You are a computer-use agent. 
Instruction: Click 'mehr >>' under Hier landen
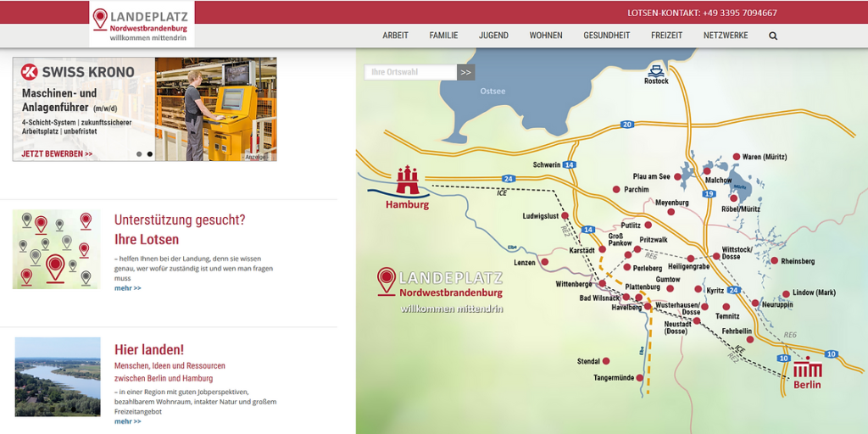pyautogui.click(x=128, y=421)
